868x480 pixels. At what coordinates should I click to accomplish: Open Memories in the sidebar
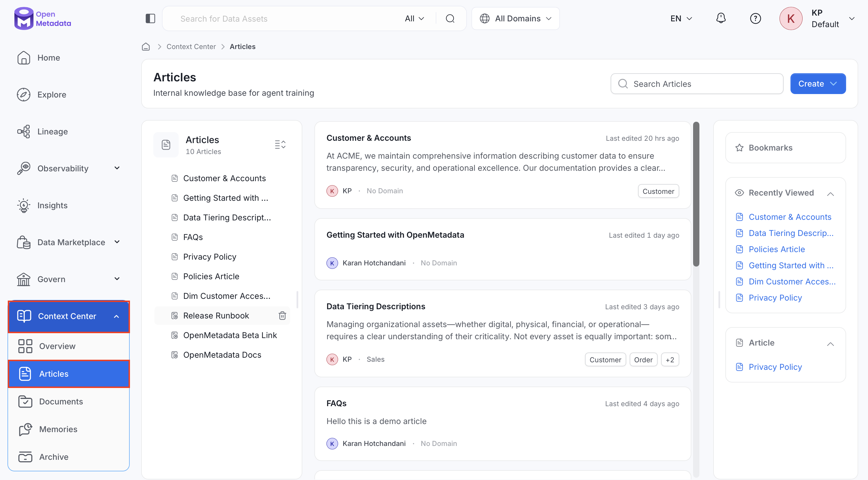[x=68, y=429]
